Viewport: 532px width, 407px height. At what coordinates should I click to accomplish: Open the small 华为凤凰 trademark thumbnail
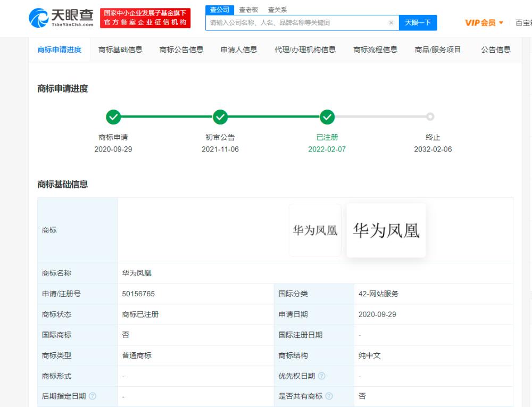click(315, 230)
